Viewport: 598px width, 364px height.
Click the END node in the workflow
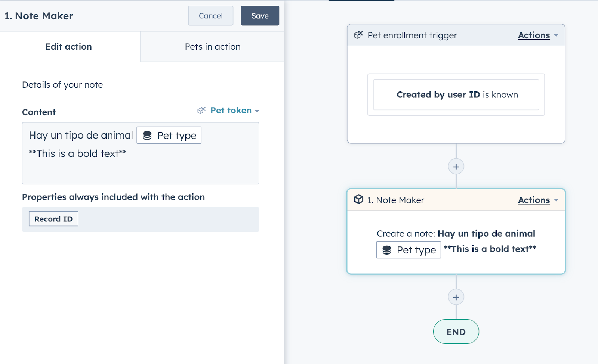[456, 331]
